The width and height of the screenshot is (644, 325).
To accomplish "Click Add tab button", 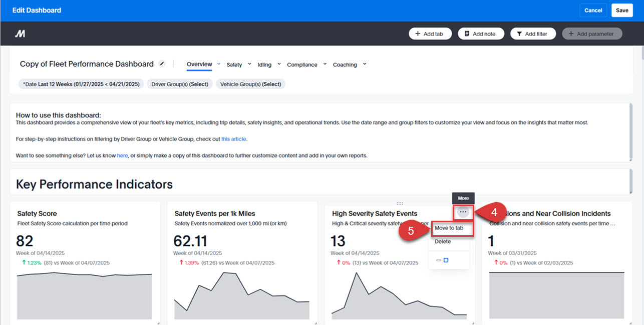I will [430, 34].
